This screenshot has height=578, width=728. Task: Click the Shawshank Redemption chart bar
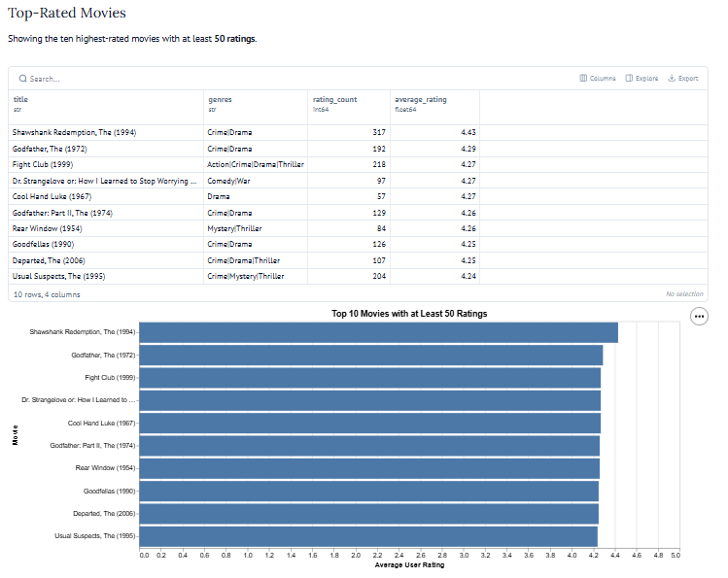(378, 332)
